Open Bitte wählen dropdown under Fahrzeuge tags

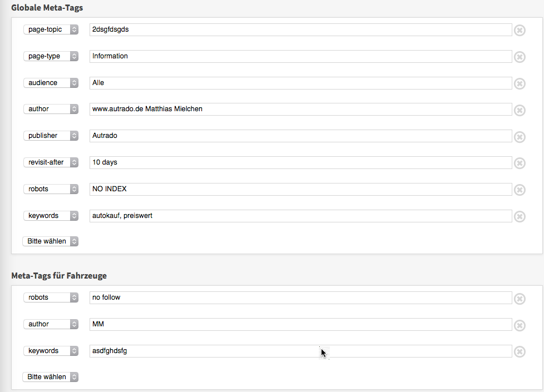[x=51, y=377]
